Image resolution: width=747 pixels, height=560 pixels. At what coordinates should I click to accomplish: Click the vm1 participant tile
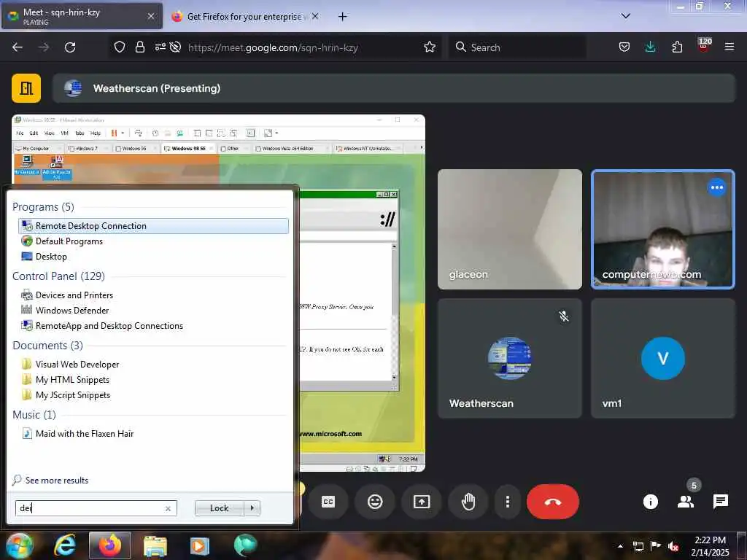(662, 359)
